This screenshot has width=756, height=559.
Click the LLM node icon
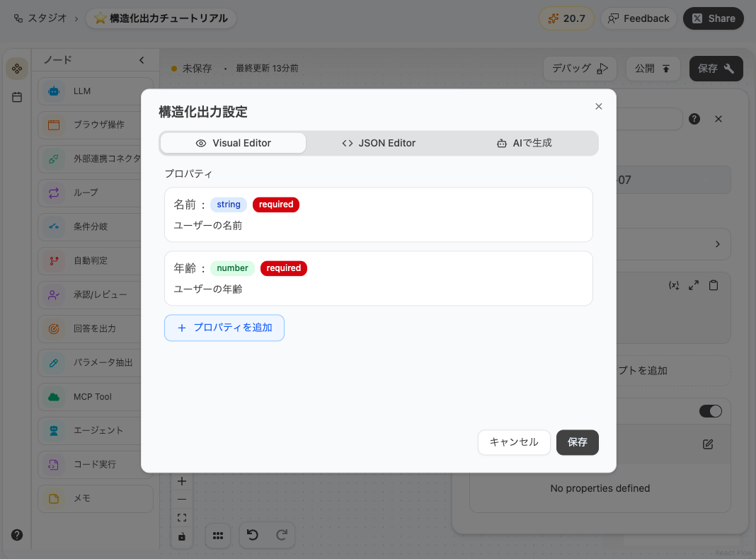point(53,91)
